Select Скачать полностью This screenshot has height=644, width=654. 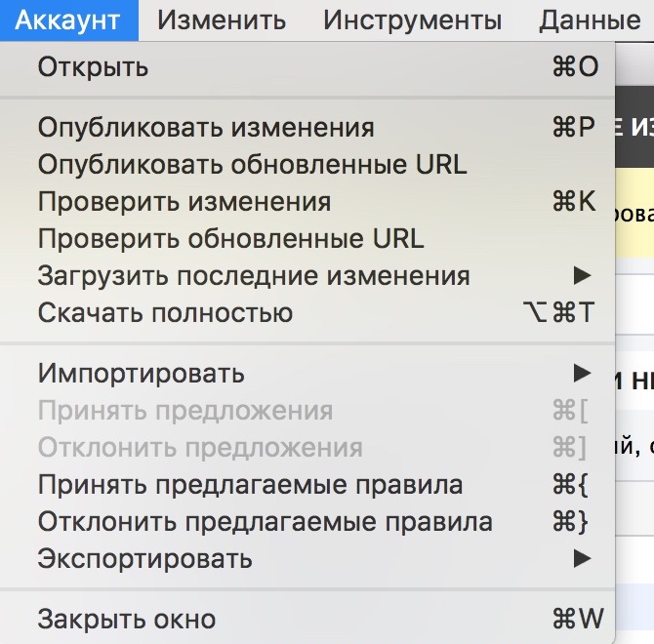click(x=307, y=312)
